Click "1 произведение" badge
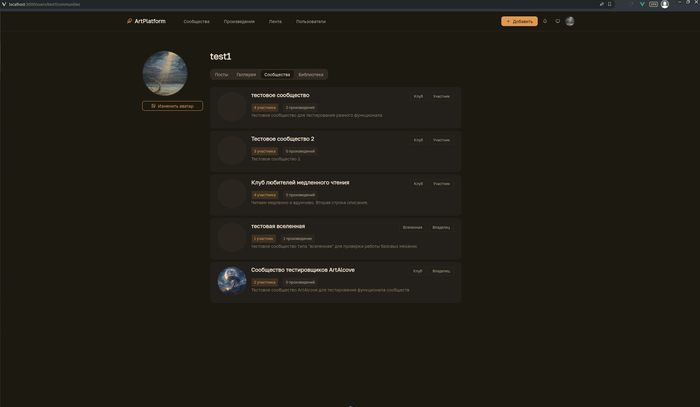700x407 pixels. [x=297, y=239]
